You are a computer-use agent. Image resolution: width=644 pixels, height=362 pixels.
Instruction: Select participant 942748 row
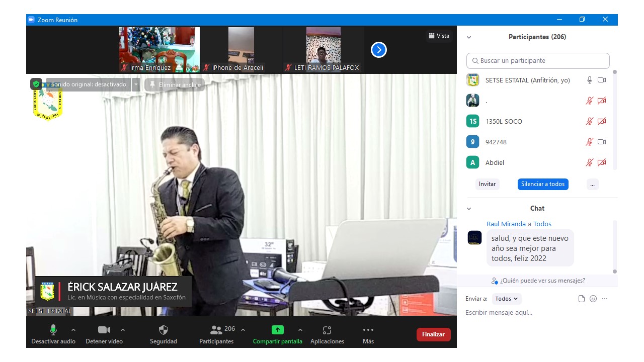click(537, 142)
